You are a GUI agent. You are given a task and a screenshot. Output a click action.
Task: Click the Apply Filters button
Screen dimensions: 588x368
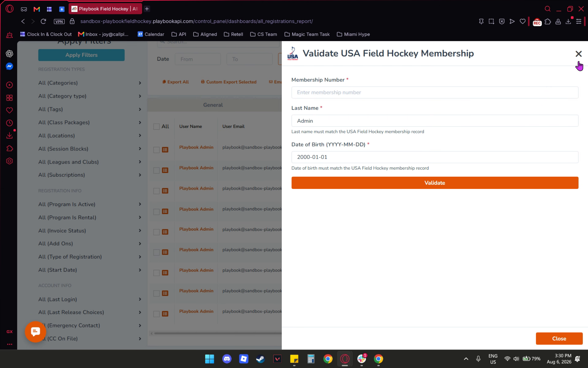coord(81,55)
